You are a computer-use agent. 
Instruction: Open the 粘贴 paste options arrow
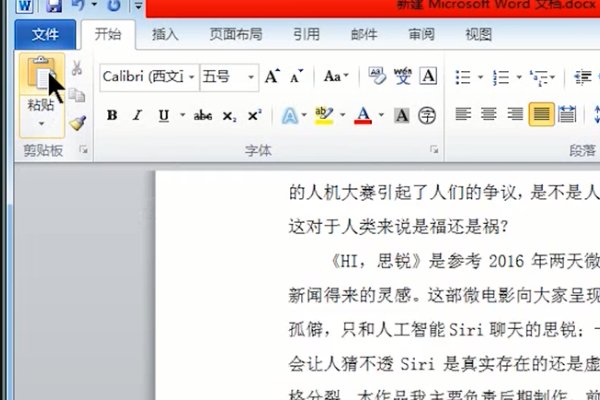(x=41, y=124)
